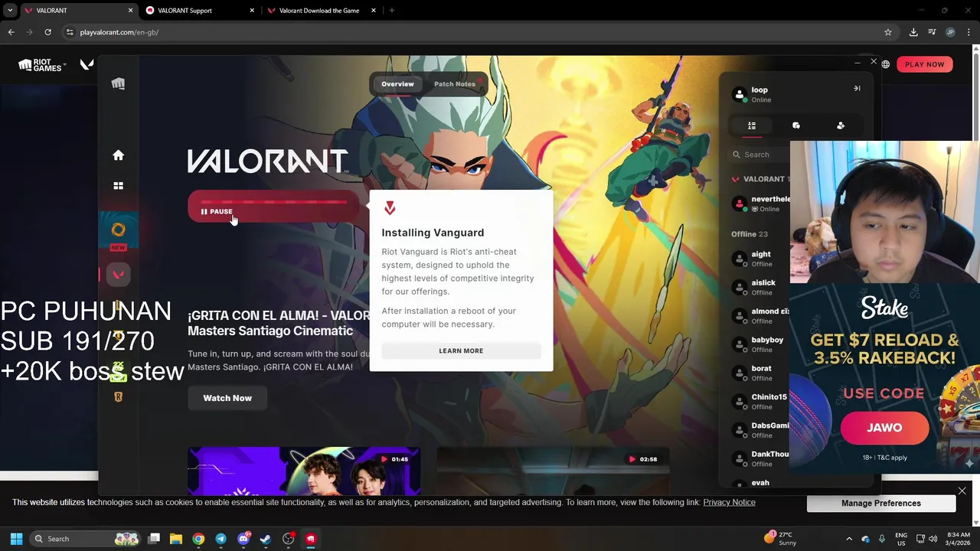Open Task View on taskbar
This screenshot has height=551, width=980.
point(154,539)
